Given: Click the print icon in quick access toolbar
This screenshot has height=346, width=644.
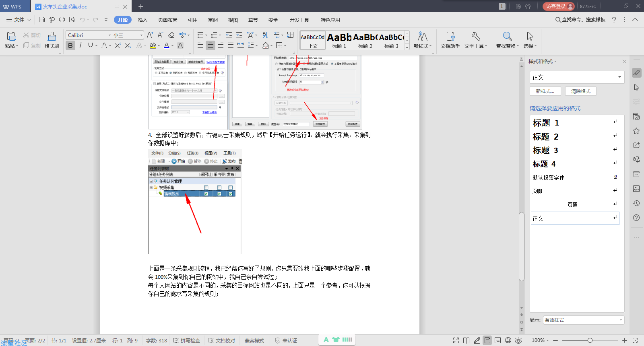Looking at the screenshot, I should tap(62, 19).
